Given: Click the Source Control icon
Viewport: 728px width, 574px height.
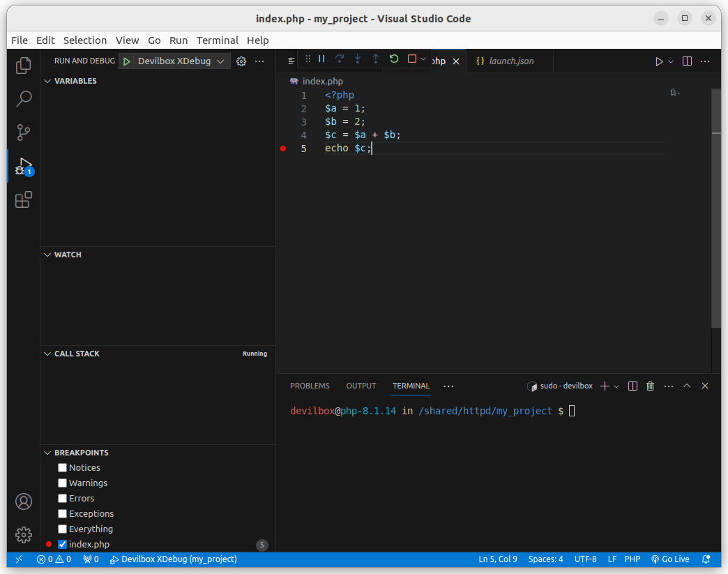Looking at the screenshot, I should [24, 133].
